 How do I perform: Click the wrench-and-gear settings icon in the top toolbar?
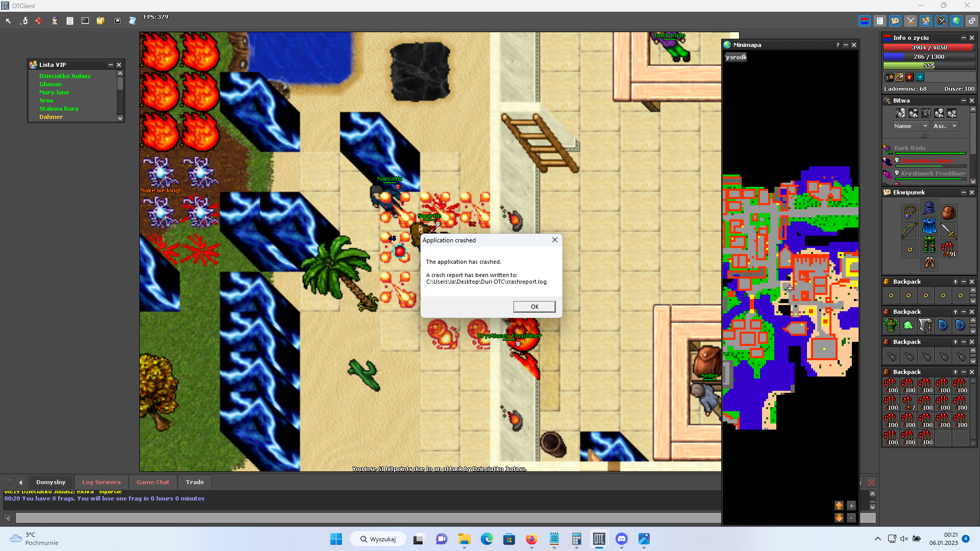click(23, 21)
